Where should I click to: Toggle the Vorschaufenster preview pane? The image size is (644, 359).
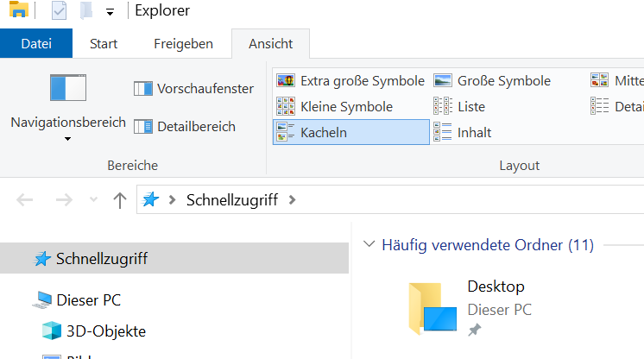click(x=194, y=88)
